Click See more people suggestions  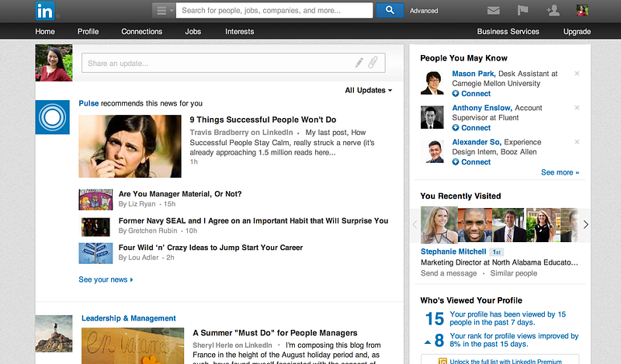click(560, 172)
